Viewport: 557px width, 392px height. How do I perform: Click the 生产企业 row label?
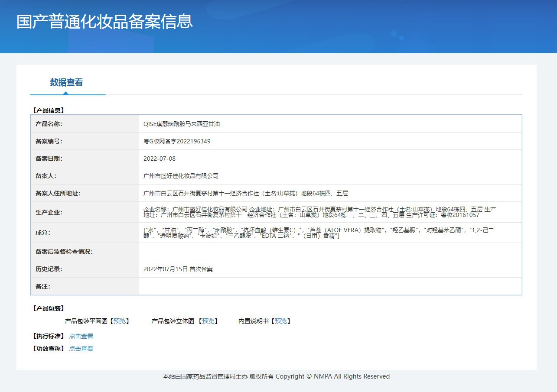pyautogui.click(x=49, y=212)
